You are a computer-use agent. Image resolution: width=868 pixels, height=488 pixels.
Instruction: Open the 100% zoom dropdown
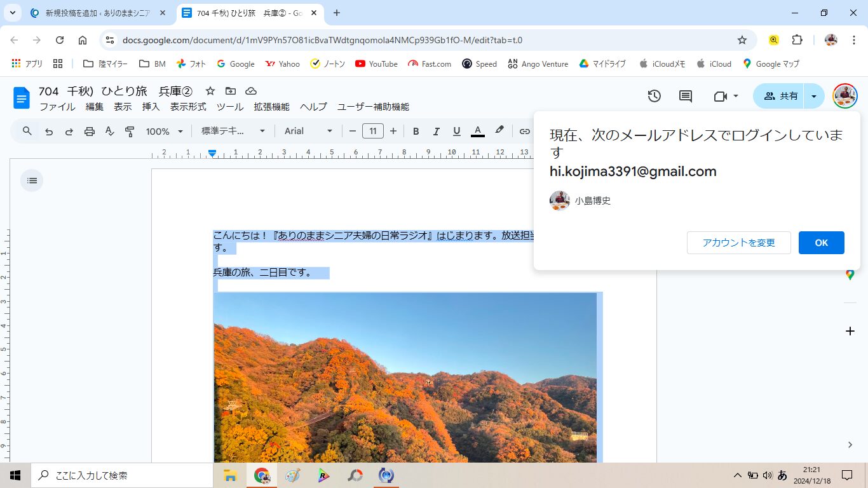(164, 132)
